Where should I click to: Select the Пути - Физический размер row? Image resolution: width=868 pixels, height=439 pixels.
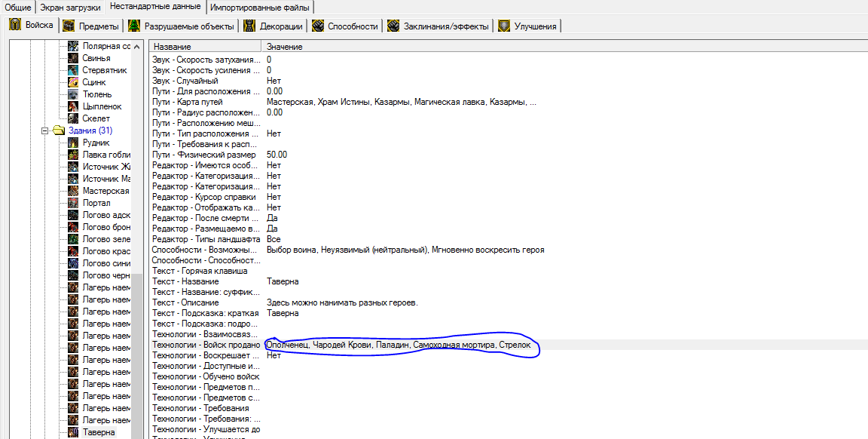(x=509, y=155)
